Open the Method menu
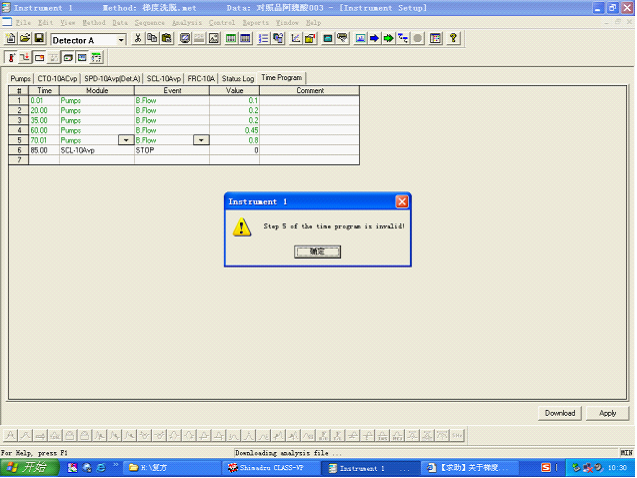 pyautogui.click(x=94, y=23)
